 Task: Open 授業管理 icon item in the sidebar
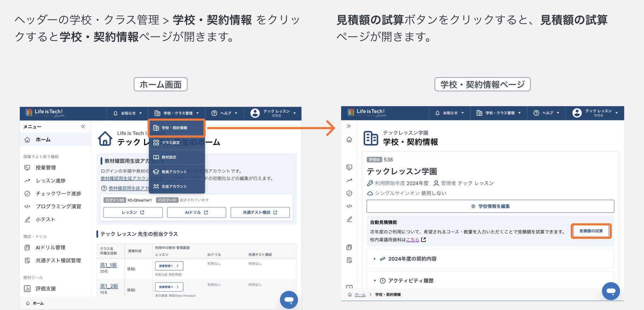[x=40, y=168]
